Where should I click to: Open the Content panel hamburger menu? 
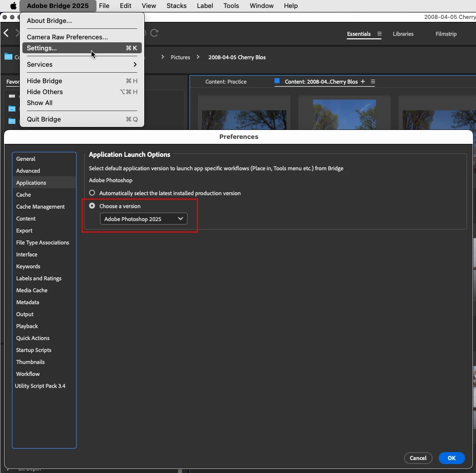point(373,82)
